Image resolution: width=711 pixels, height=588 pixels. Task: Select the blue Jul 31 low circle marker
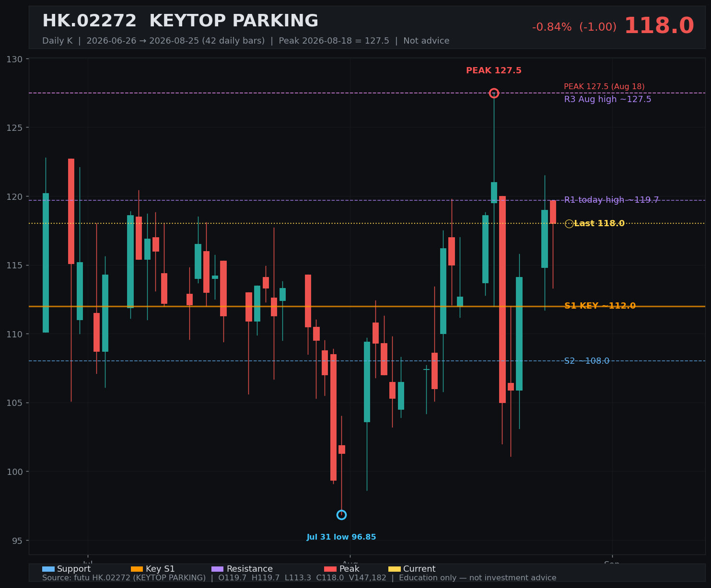point(341,515)
